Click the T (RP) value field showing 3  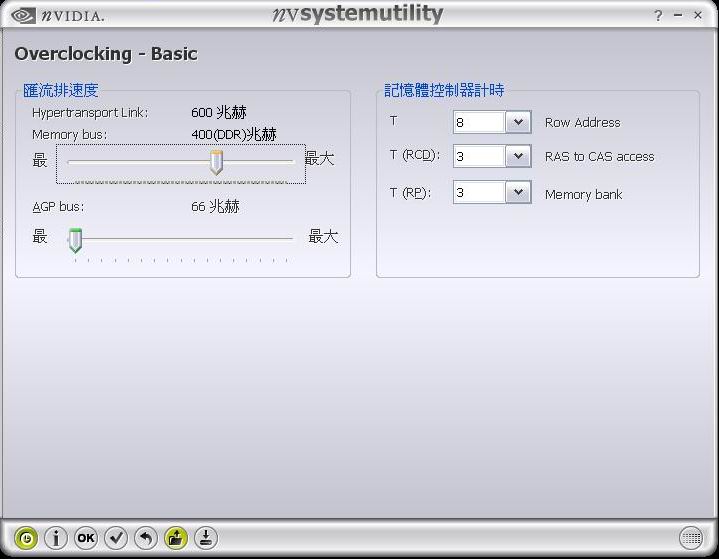[480, 192]
